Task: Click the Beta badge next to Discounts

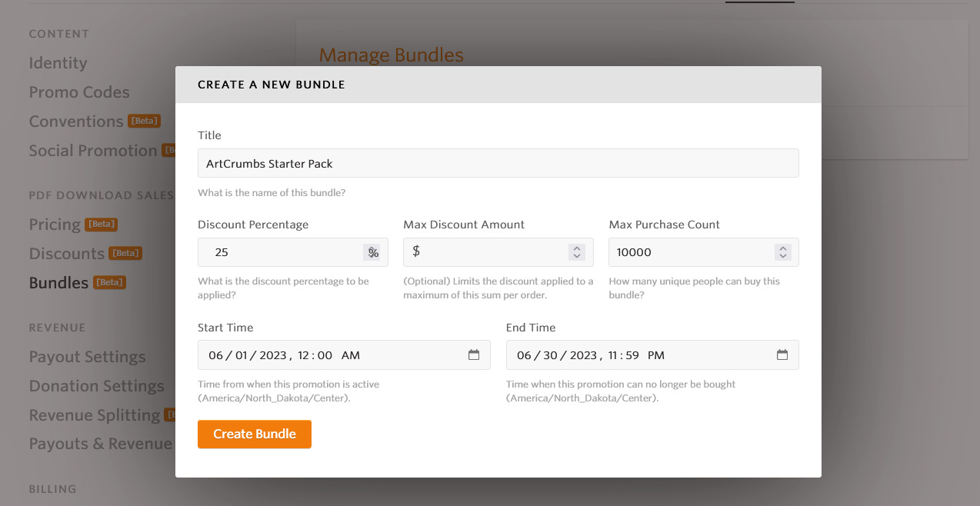Action: (125, 254)
